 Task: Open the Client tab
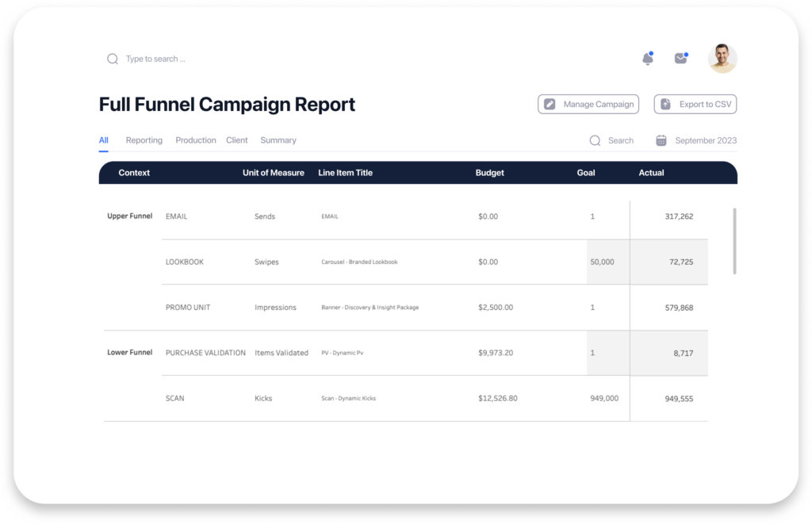click(x=236, y=140)
